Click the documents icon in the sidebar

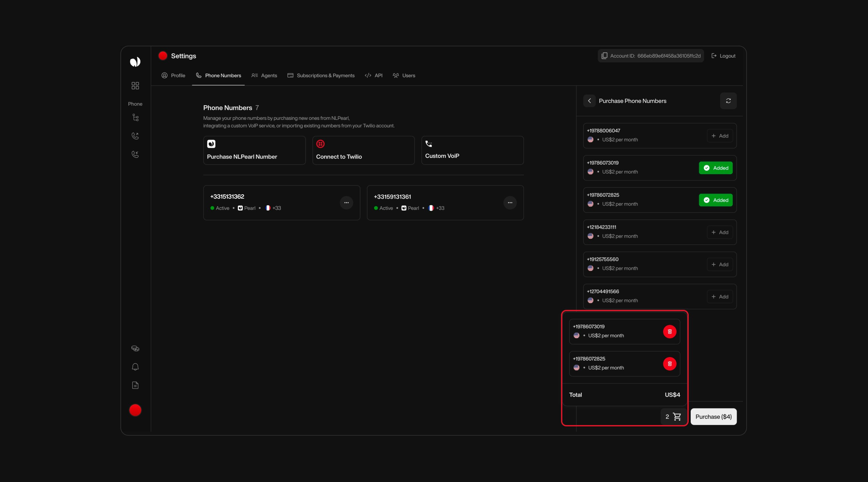(x=135, y=385)
